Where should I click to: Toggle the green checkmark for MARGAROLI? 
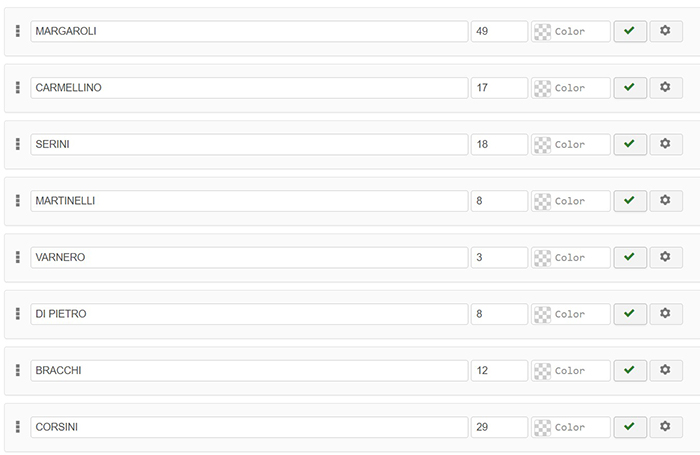(629, 31)
